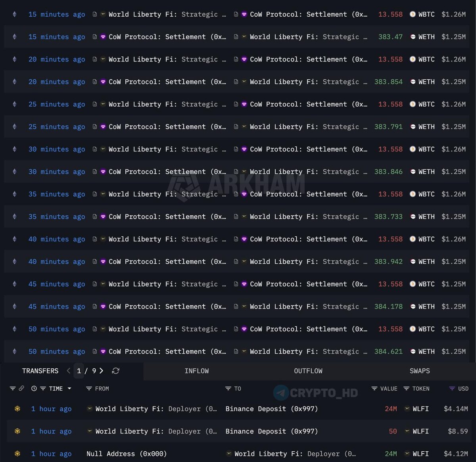Click the 24M value in $4.14M row
This screenshot has width=476, height=462.
point(391,409)
